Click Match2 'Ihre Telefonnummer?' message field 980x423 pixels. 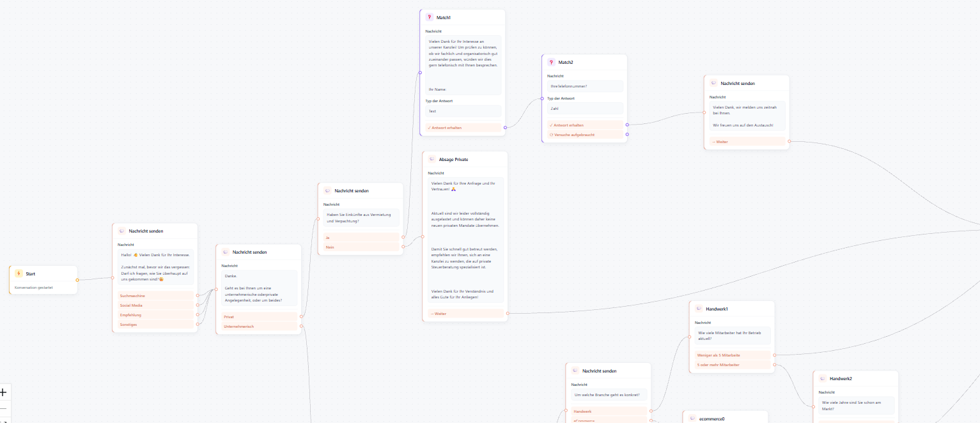tap(585, 86)
